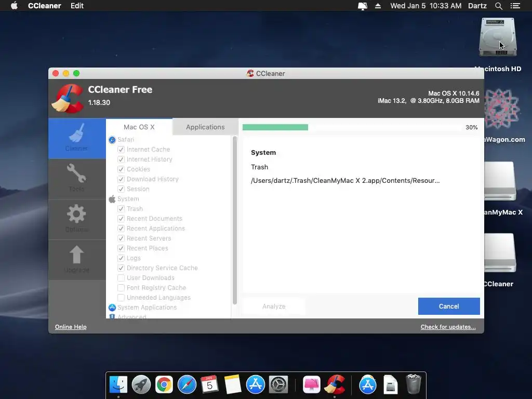Click the date and time in menu bar
The height and width of the screenshot is (399, 532).
(426, 6)
